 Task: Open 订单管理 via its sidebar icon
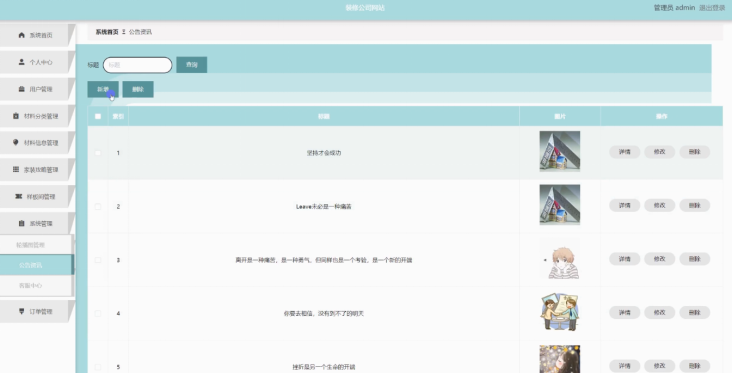click(x=22, y=311)
